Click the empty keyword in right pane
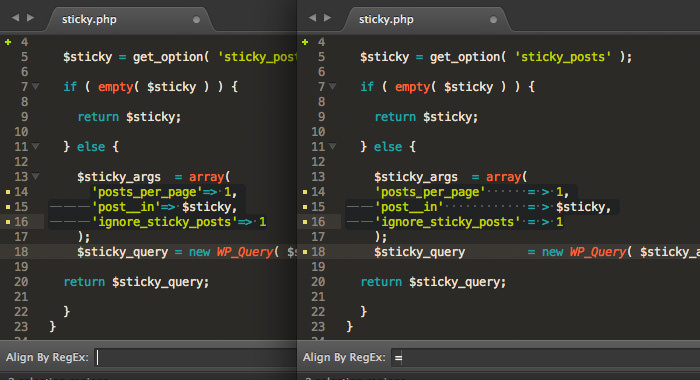 pos(412,87)
